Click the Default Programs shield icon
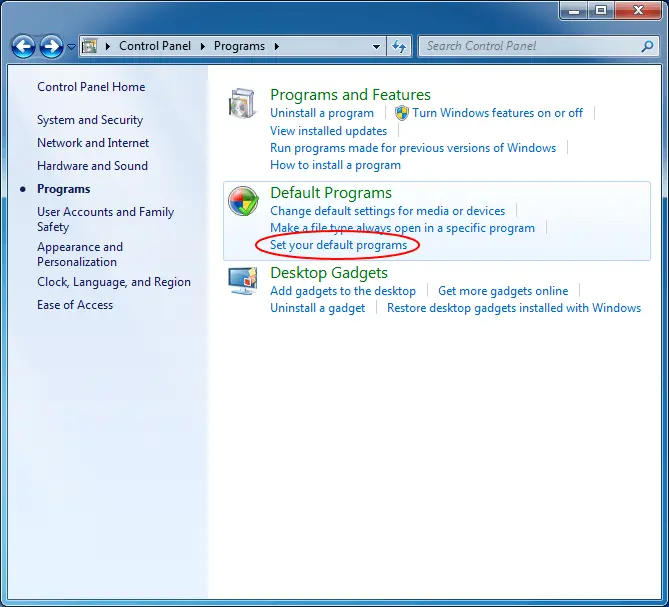The height and width of the screenshot is (607, 669). pyautogui.click(x=243, y=200)
